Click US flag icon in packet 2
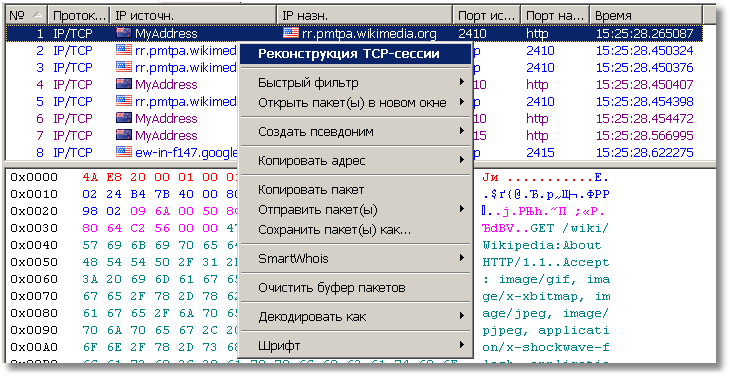730x377 pixels. [x=124, y=50]
